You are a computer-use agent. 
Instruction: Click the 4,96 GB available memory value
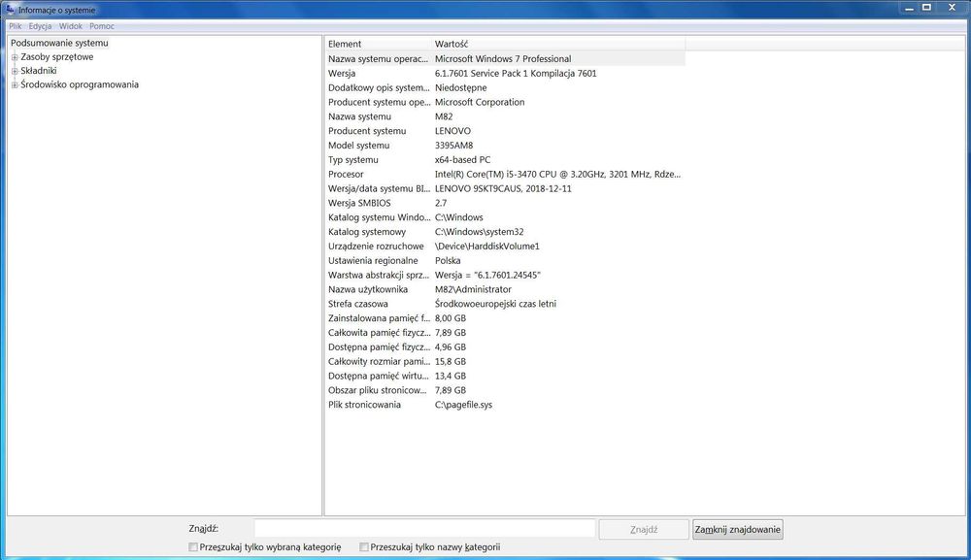pos(451,347)
